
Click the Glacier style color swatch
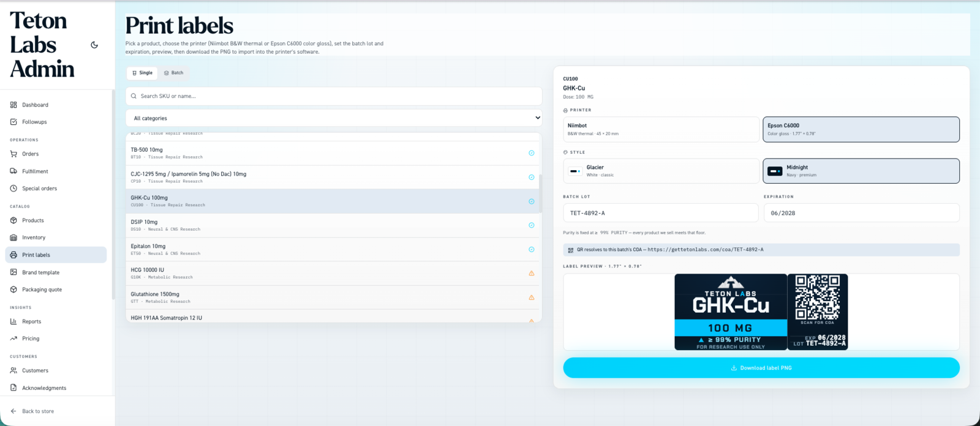point(575,171)
